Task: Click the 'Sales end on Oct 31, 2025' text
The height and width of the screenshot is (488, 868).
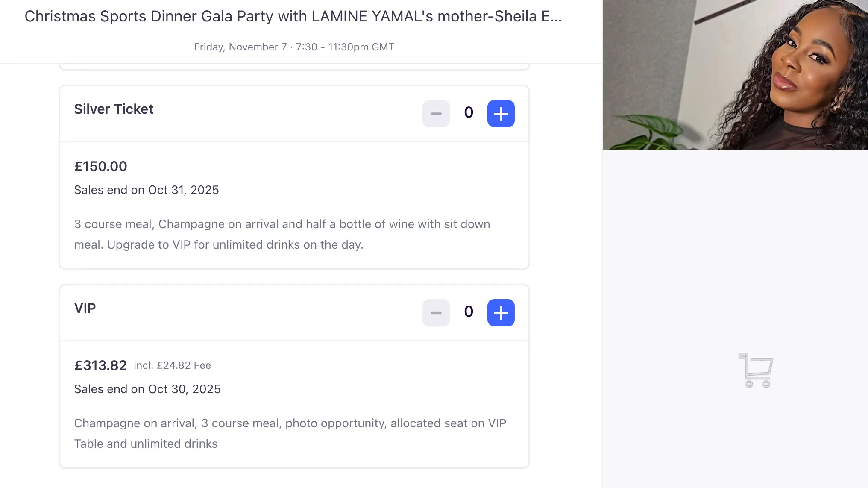Action: pos(147,190)
